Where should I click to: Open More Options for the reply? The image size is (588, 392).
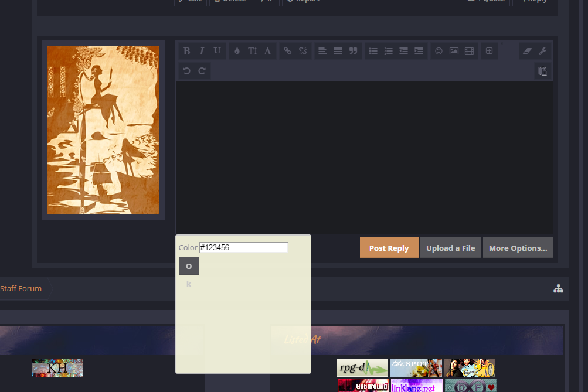click(518, 248)
